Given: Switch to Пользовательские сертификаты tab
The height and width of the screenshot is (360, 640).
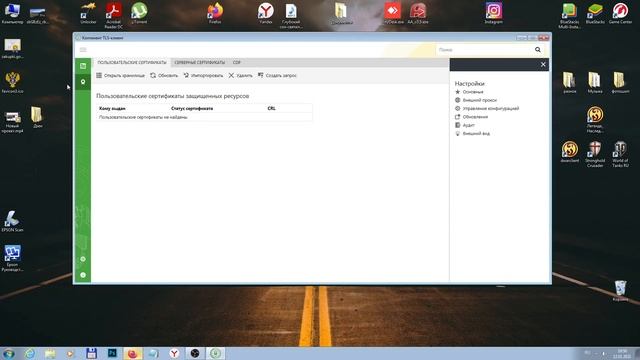Looking at the screenshot, I should pyautogui.click(x=132, y=62).
